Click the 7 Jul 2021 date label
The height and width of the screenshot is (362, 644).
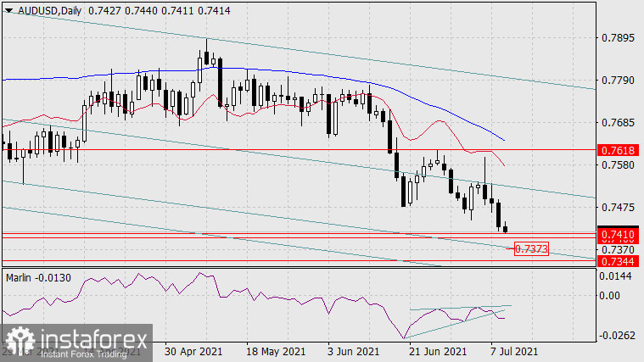click(512, 351)
